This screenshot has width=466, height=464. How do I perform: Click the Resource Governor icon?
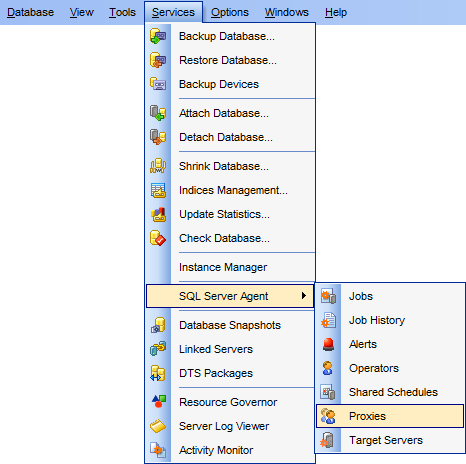tap(158, 402)
